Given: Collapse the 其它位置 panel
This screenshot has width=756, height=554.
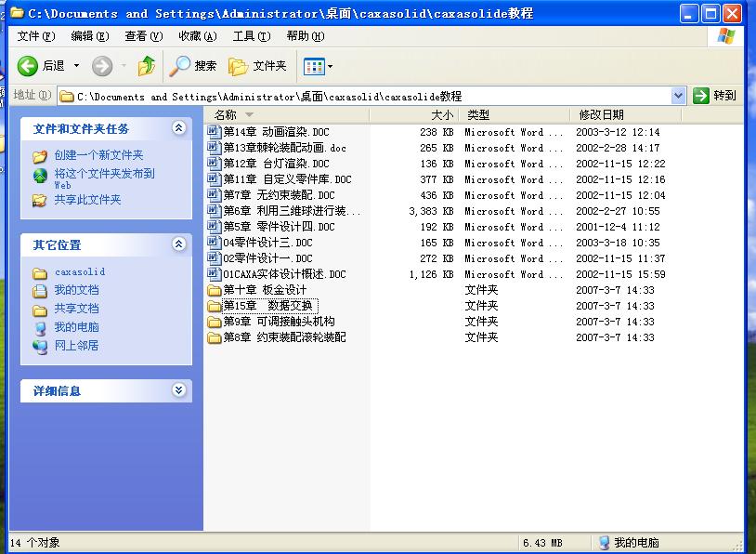Looking at the screenshot, I should 179,244.
